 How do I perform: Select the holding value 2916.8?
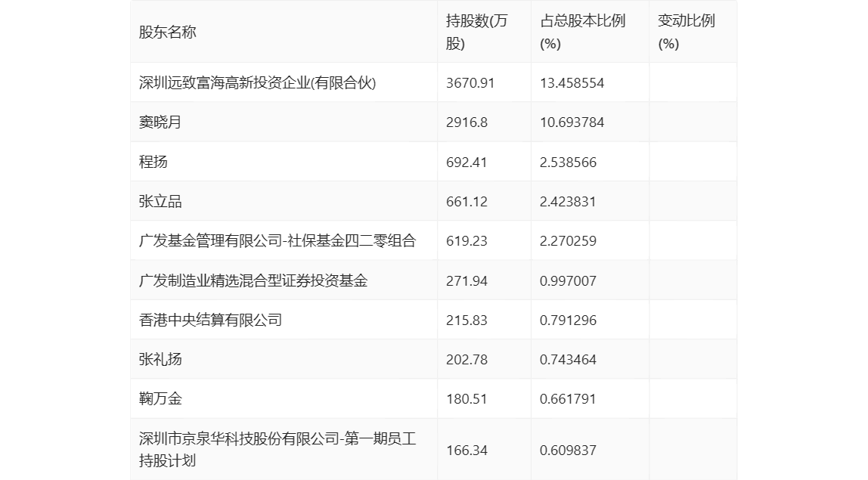coord(467,122)
